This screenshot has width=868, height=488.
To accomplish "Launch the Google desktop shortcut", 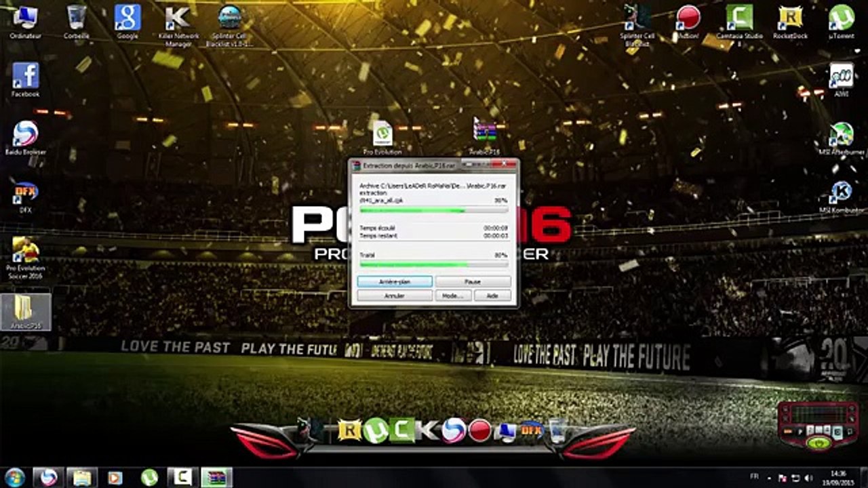I will coord(127,20).
